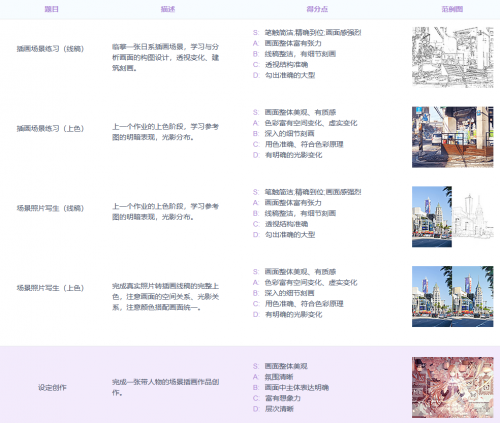
Task: Select the 场景照片写生（上色）title
Action: (x=50, y=288)
